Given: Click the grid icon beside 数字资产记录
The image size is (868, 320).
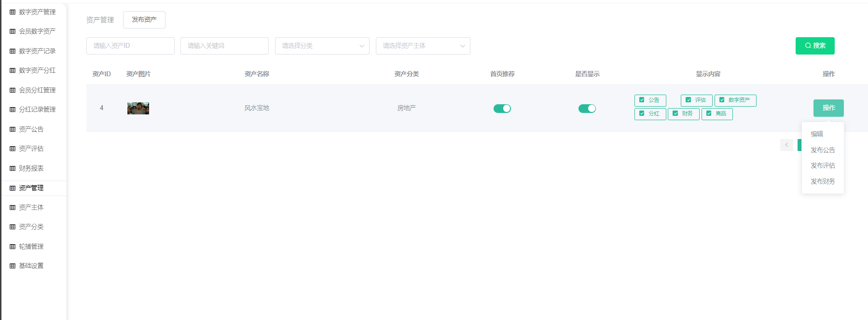Looking at the screenshot, I should click(13, 51).
